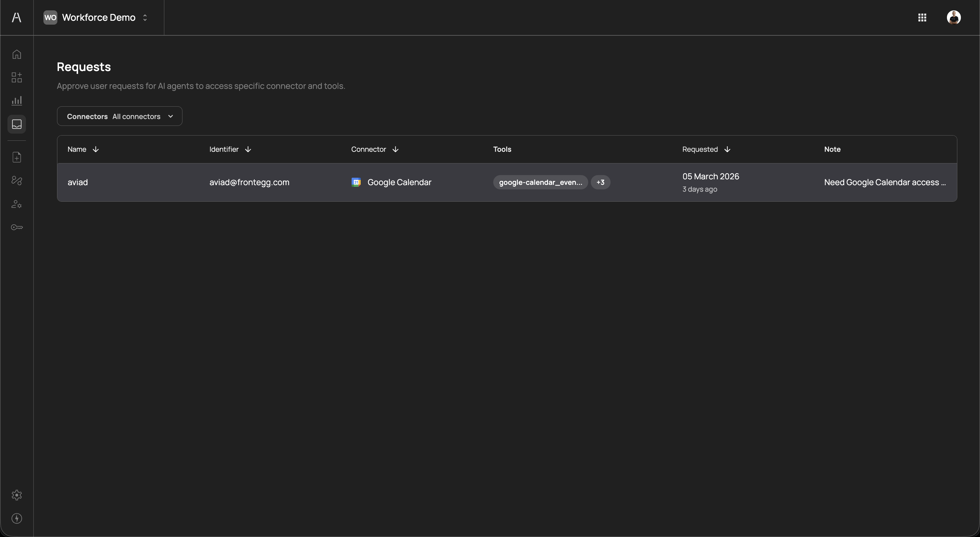Screen dimensions: 980x537
Task: Open aviad's request row note text
Action: pyautogui.click(x=884, y=182)
